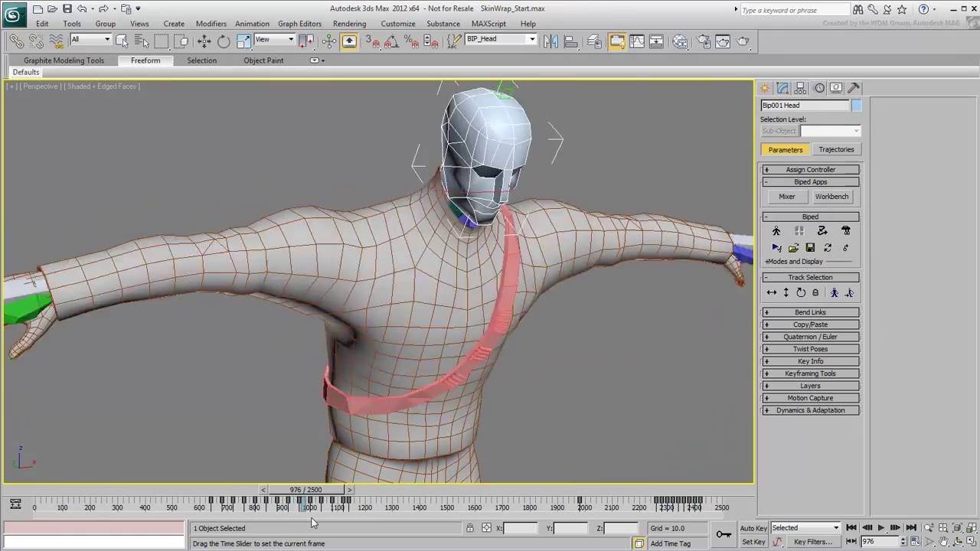This screenshot has height=551, width=980.
Task: Open the Animation menu
Action: point(252,24)
